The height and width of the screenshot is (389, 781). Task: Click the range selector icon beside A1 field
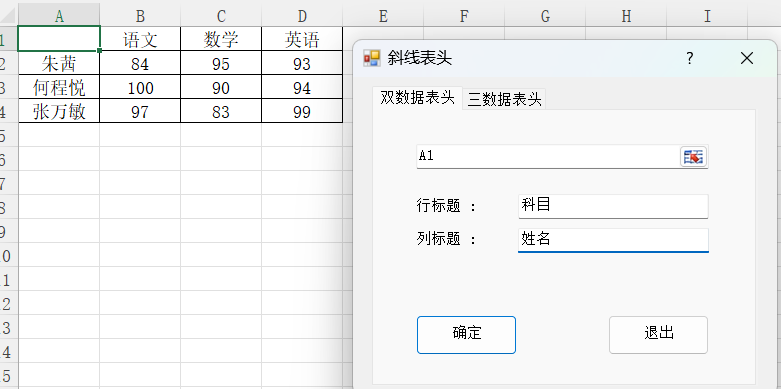point(693,156)
